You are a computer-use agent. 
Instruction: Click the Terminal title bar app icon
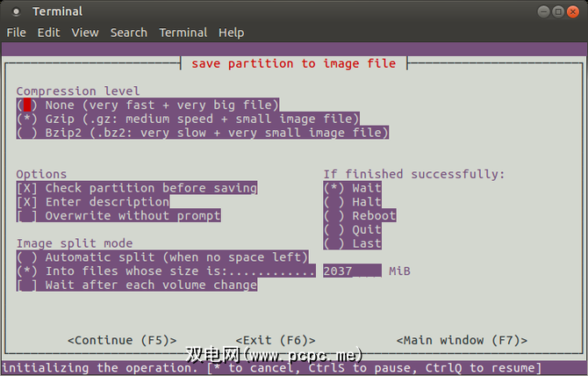click(16, 11)
